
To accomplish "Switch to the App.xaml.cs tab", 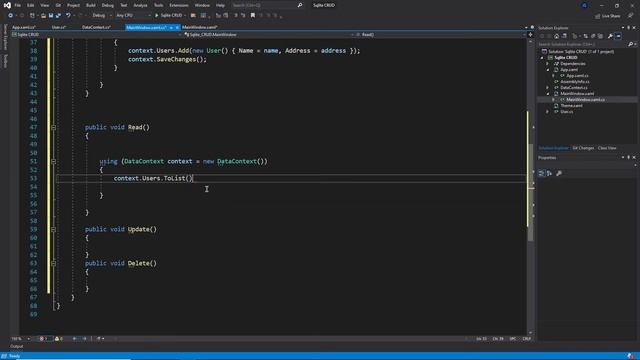I will [24, 27].
